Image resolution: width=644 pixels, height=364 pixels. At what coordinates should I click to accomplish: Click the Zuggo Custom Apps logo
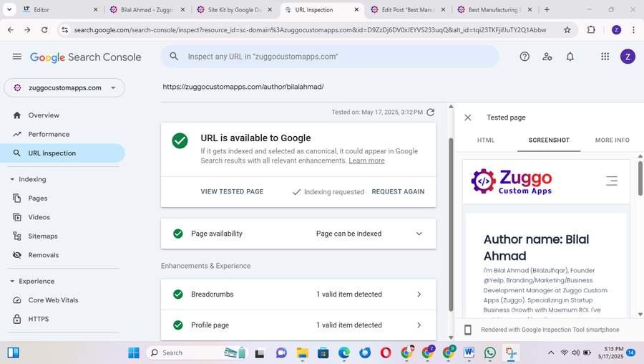pyautogui.click(x=512, y=181)
